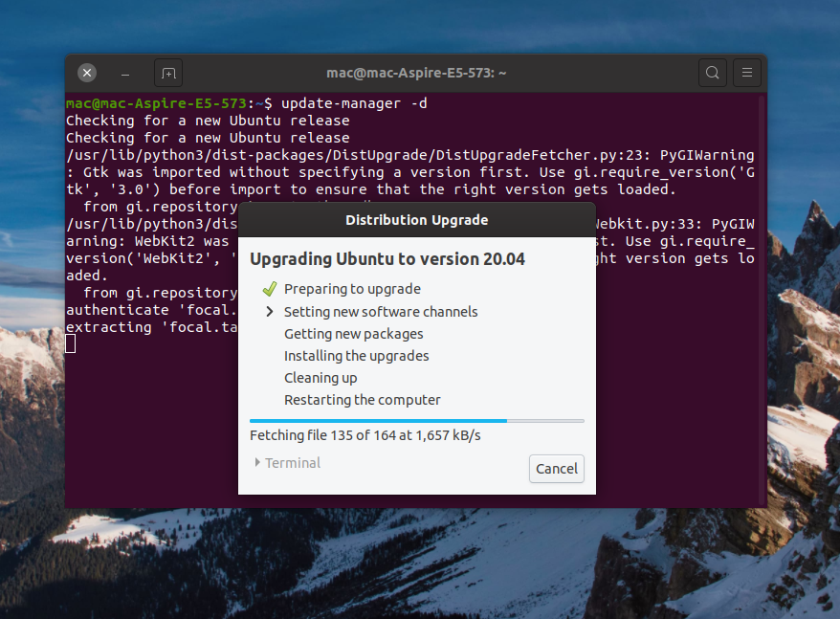
Task: Select 'Getting new packages' step
Action: tap(354, 334)
